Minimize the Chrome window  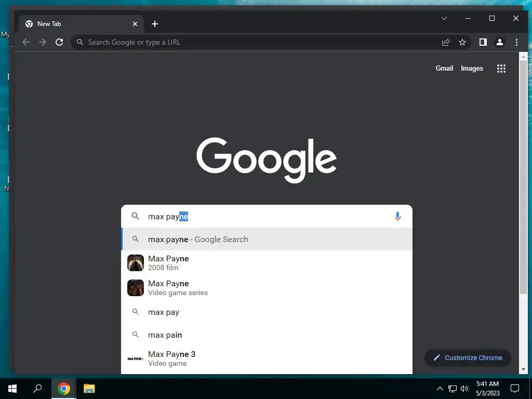[468, 18]
